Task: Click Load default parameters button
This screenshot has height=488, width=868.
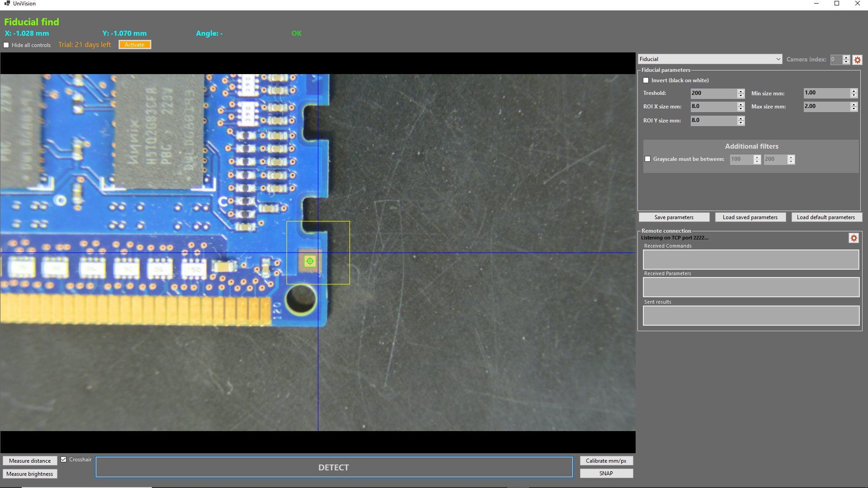Action: (x=826, y=217)
